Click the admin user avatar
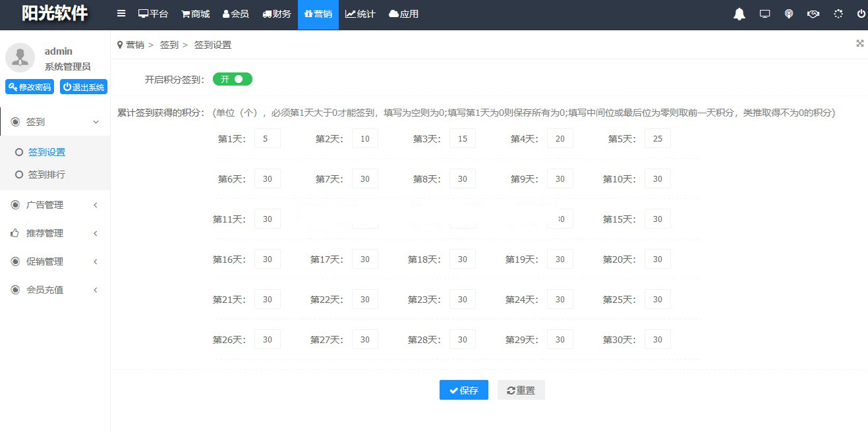 20,58
